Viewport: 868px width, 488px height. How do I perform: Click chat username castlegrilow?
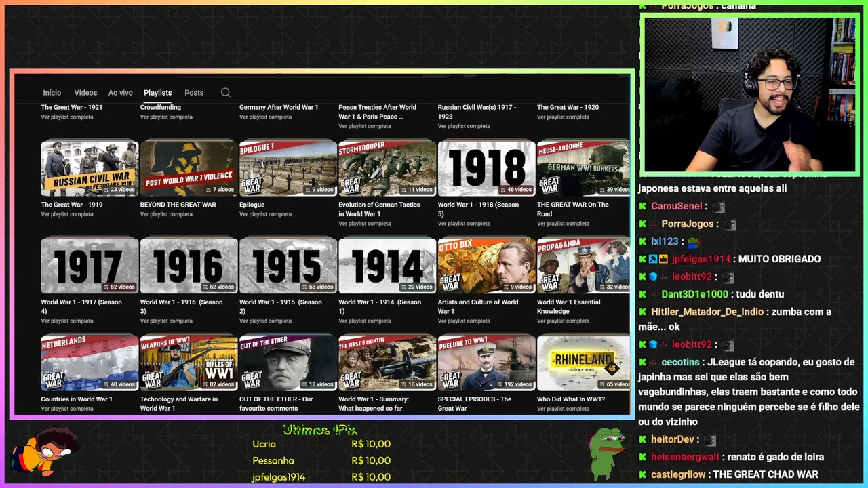pos(678,474)
